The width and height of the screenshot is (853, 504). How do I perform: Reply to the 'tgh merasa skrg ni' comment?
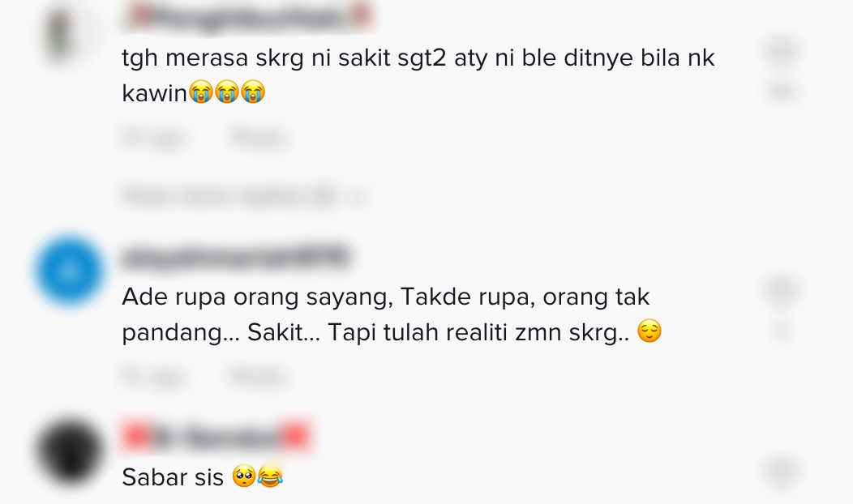point(259,137)
